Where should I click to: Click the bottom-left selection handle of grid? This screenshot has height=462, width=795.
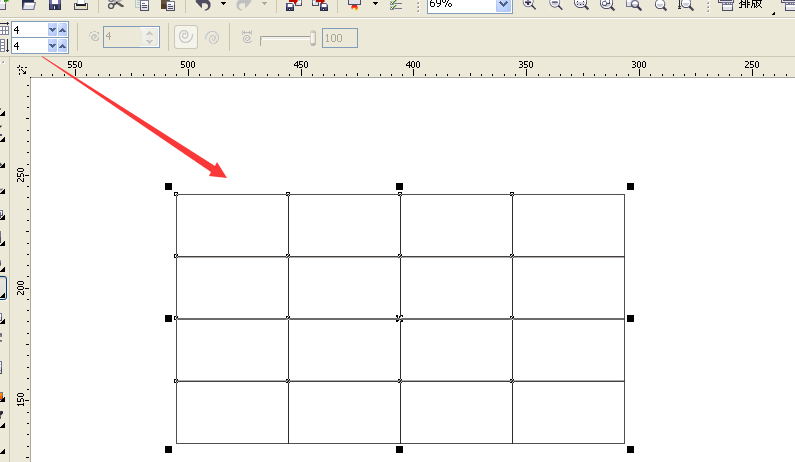[x=168, y=449]
